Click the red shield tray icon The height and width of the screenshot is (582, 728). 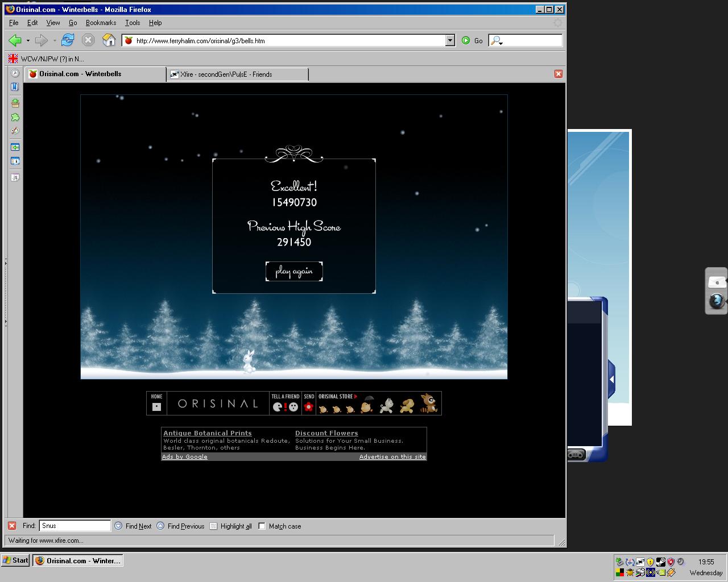coord(671,562)
